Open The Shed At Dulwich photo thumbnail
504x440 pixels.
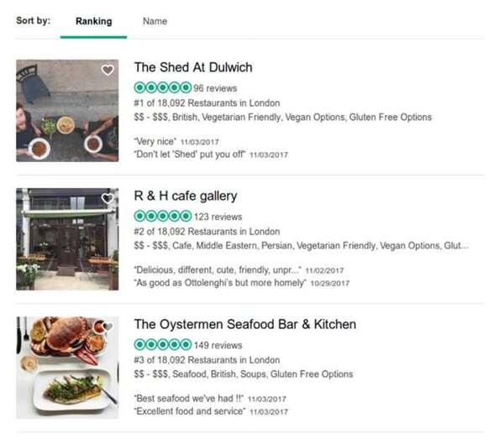click(67, 110)
